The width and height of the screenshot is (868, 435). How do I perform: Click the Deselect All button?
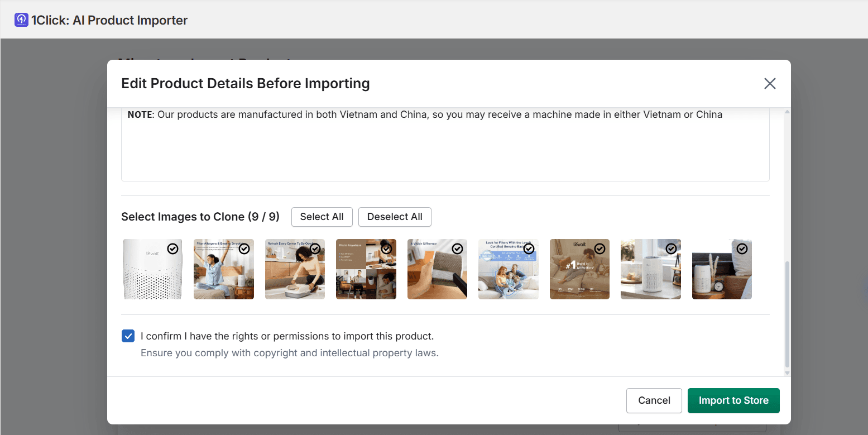point(395,217)
